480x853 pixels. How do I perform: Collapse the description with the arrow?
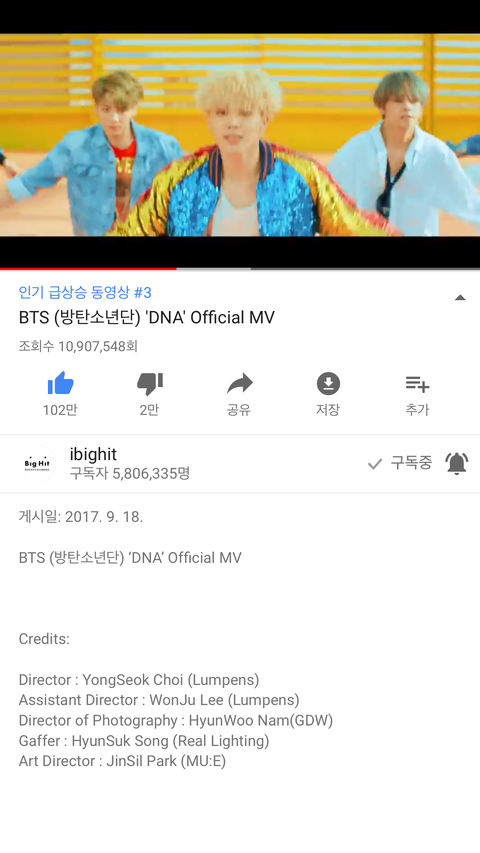(460, 297)
